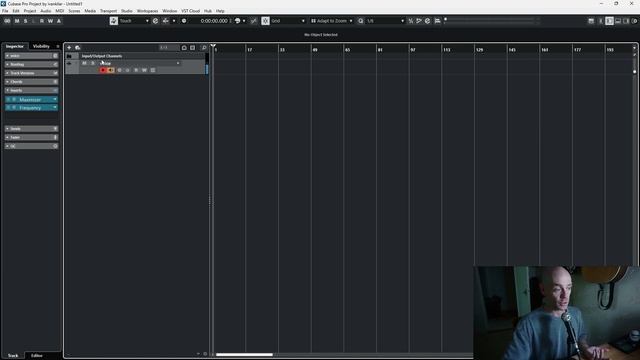640x360 pixels.
Task: Open the toolbar setup gear at far right
Action: click(634, 21)
